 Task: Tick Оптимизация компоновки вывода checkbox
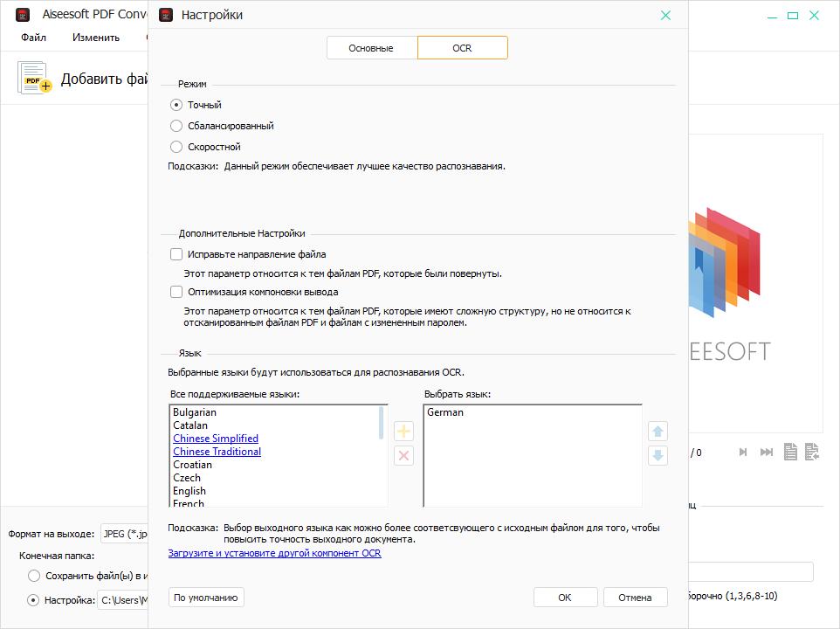click(x=176, y=292)
